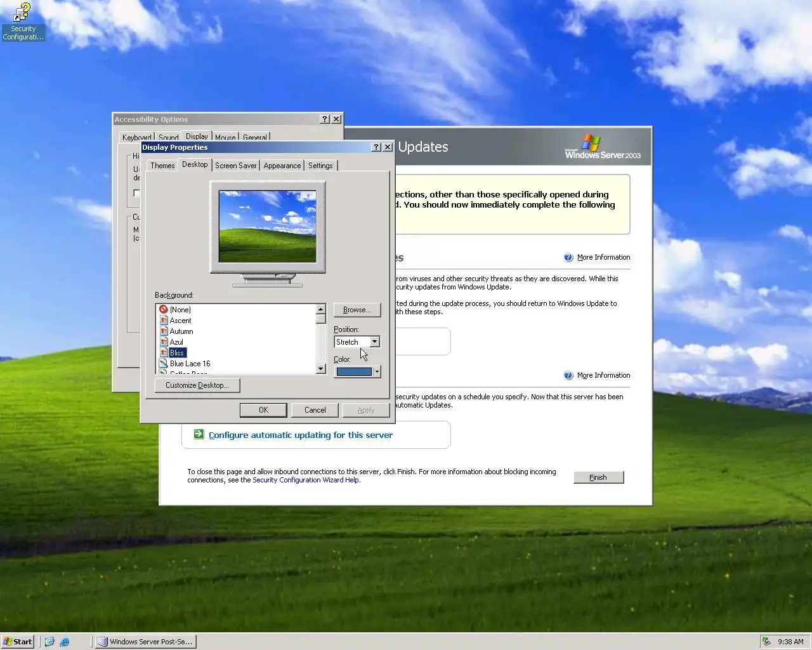Open the Appearance tab
812x650 pixels.
pyautogui.click(x=282, y=166)
